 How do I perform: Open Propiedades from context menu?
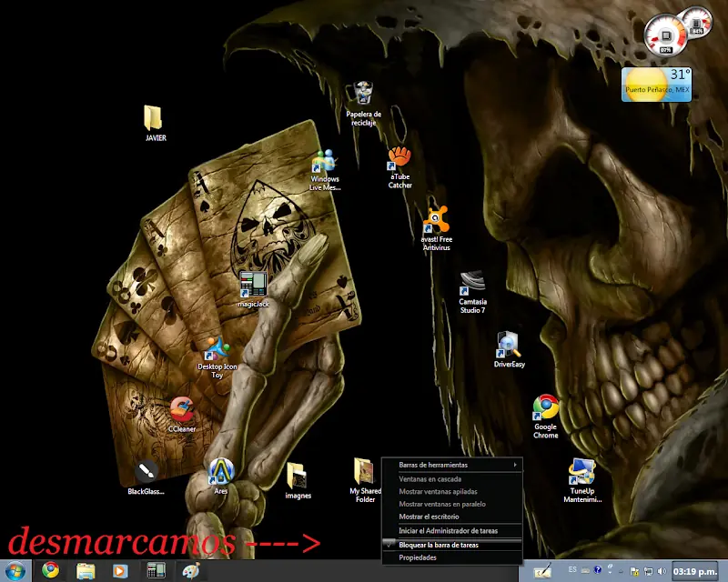coord(452,557)
